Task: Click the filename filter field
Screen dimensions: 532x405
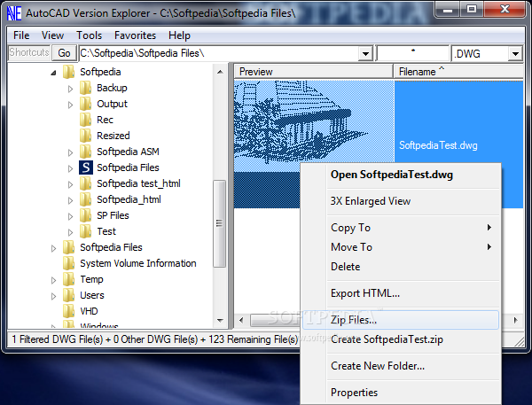Action: point(413,53)
